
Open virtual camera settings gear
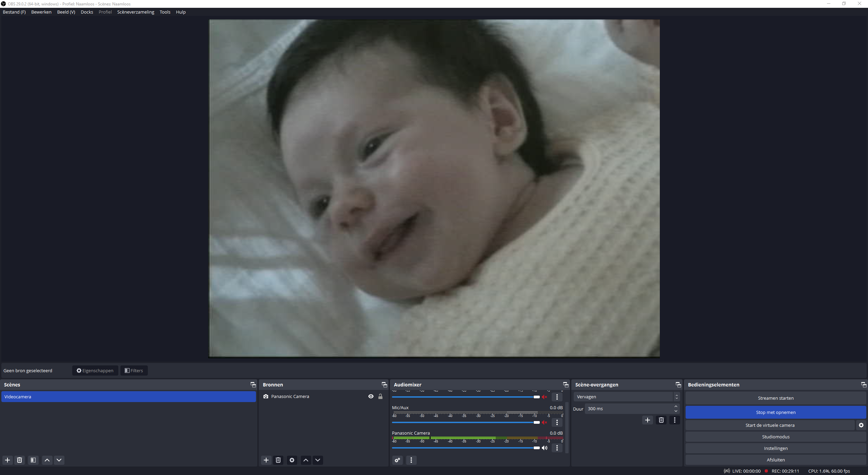(861, 425)
